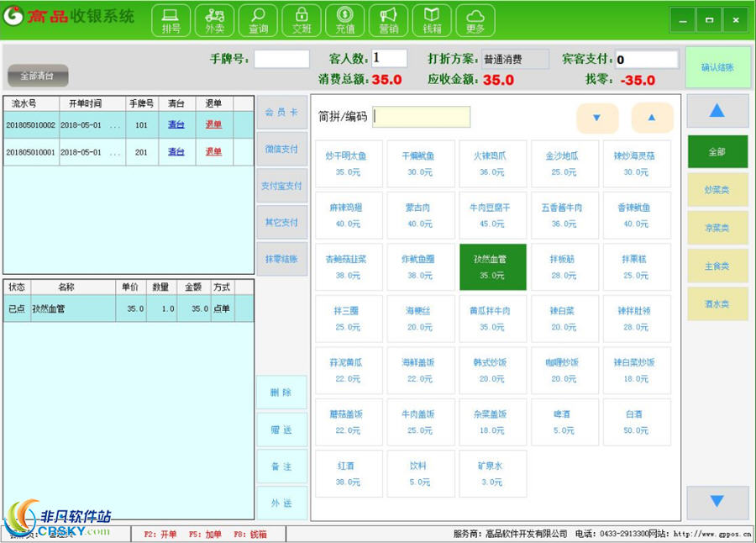Open the 更多 cloud icon

(475, 20)
